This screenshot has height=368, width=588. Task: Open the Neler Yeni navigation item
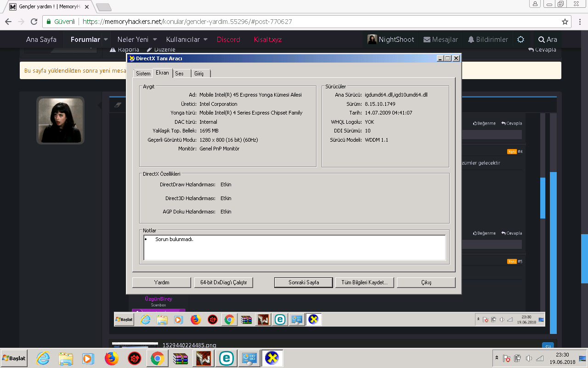(x=133, y=40)
